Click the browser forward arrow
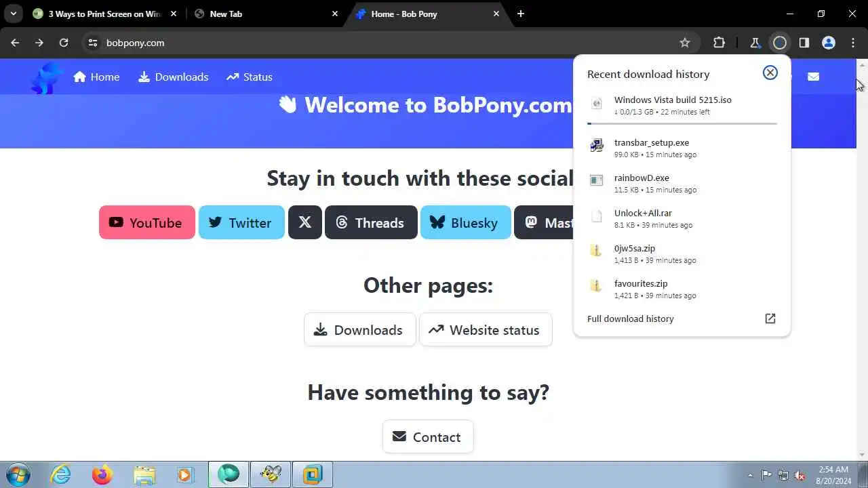Screen dimensions: 868x488 click(39, 43)
